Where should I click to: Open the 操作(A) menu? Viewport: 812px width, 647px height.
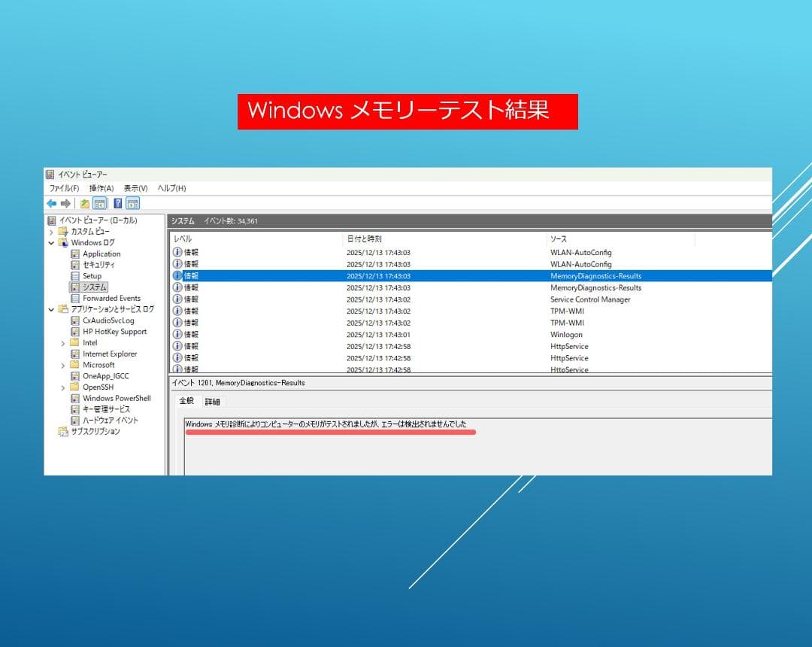[x=101, y=188]
